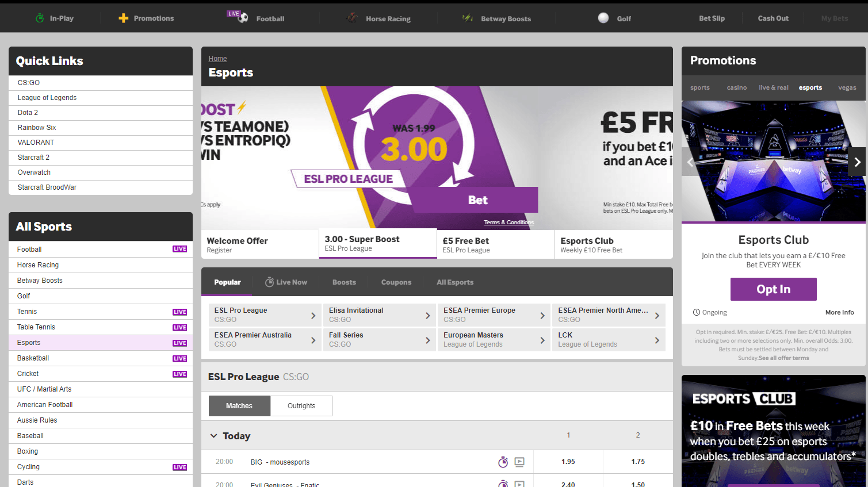
Task: Open Dota 2 quick link
Action: pyautogui.click(x=101, y=113)
